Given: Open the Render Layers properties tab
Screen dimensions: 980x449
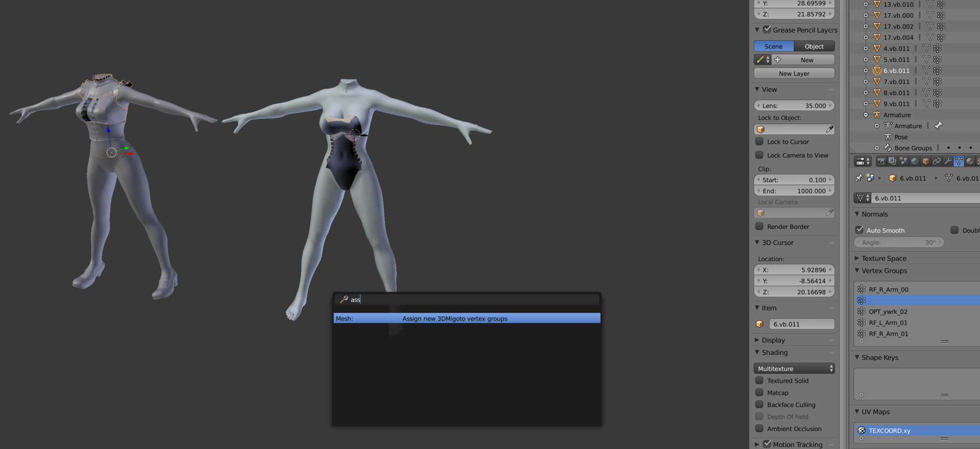Looking at the screenshot, I should click(x=892, y=161).
